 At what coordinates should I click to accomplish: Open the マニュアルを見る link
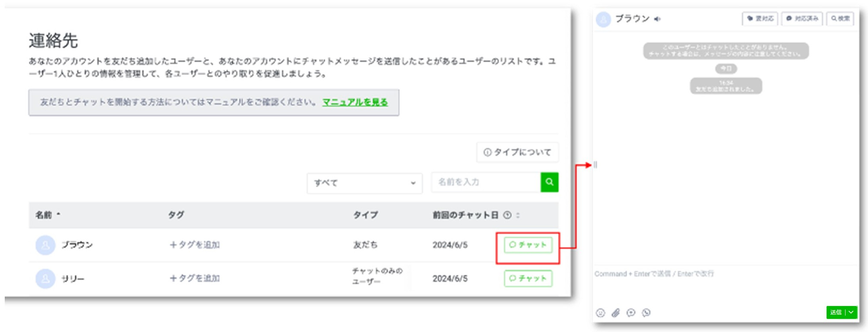pyautogui.click(x=355, y=102)
